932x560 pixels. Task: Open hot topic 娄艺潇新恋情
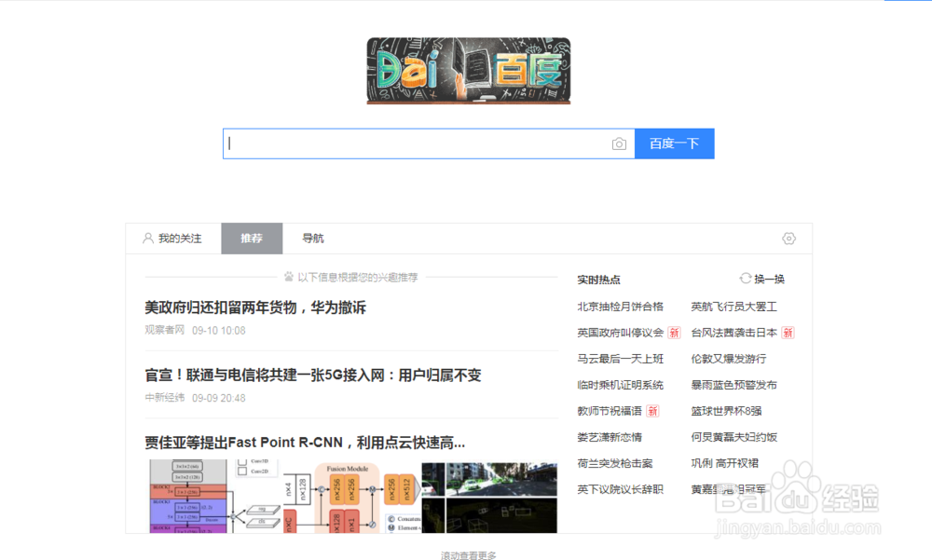point(610,438)
